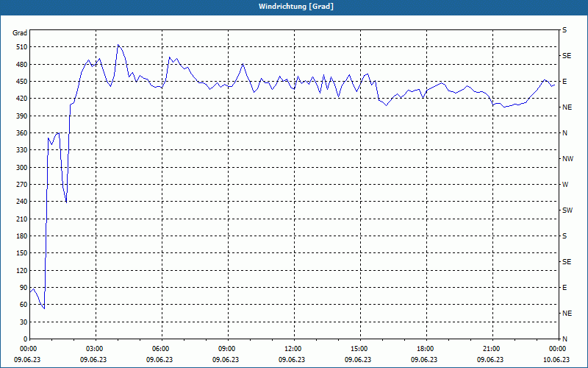
Task: Click the 120 y-axis value
Action: click(x=22, y=270)
